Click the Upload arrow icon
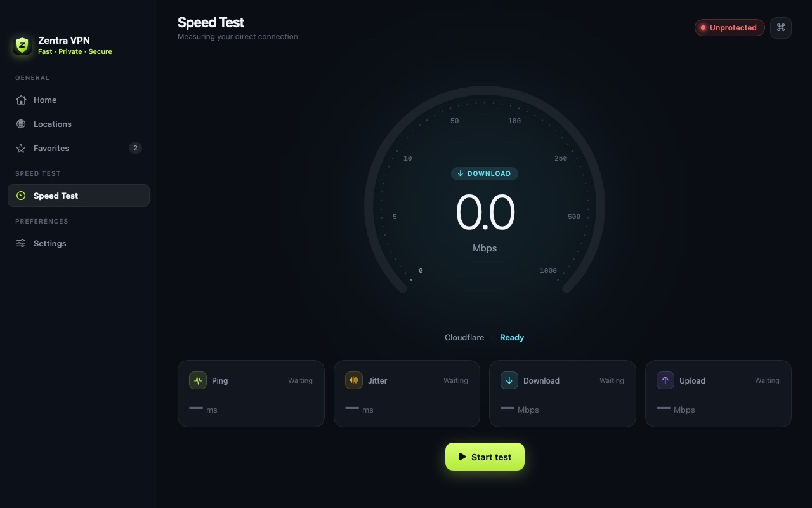The height and width of the screenshot is (508, 812). 665,380
